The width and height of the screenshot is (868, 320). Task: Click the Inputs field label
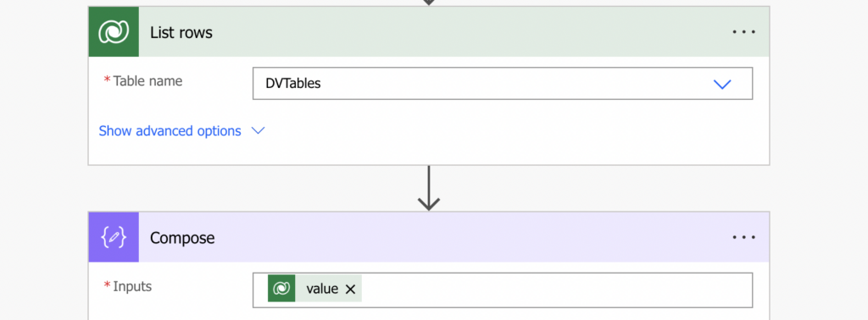point(128,286)
